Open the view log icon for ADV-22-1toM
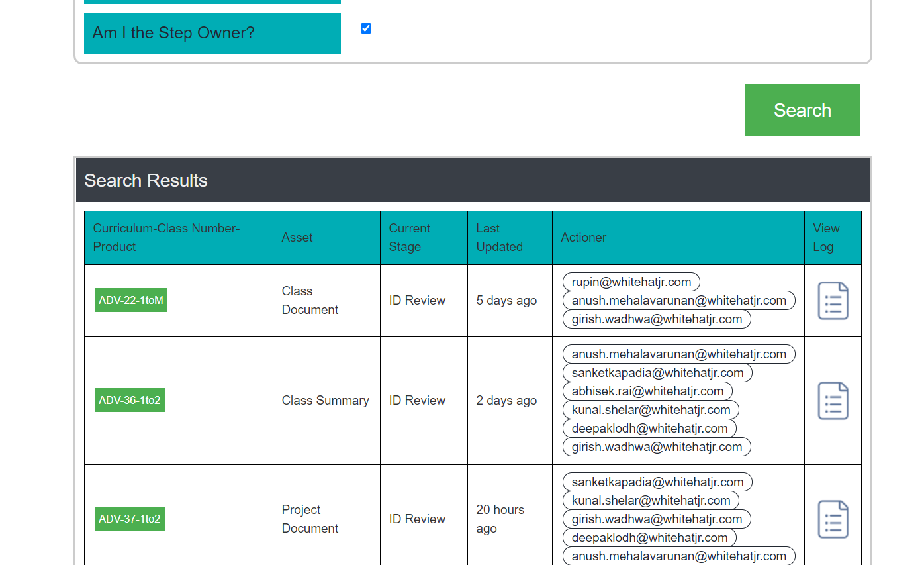924x565 pixels. click(x=833, y=301)
